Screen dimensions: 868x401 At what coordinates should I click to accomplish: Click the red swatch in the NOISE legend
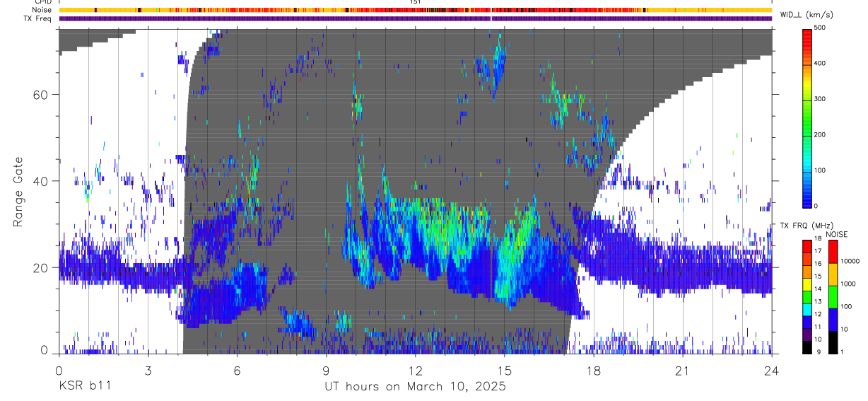pos(833,251)
